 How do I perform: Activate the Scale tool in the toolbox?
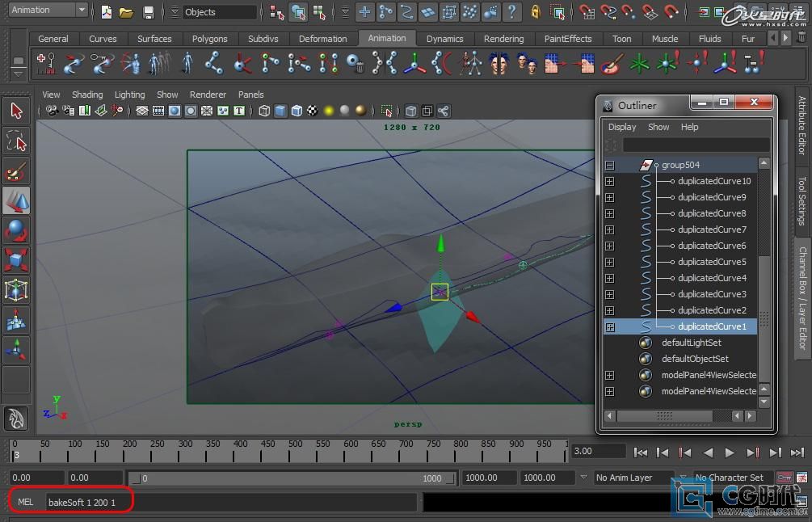16,260
